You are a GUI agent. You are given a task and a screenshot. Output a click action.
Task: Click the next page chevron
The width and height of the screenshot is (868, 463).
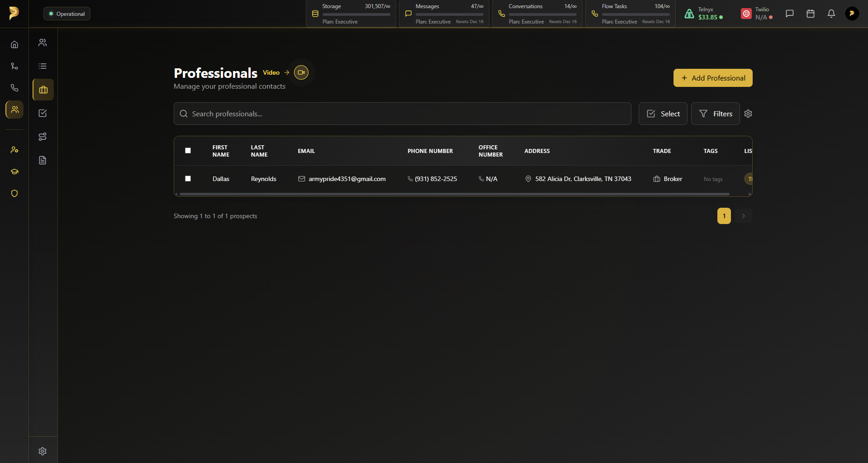[x=744, y=216]
